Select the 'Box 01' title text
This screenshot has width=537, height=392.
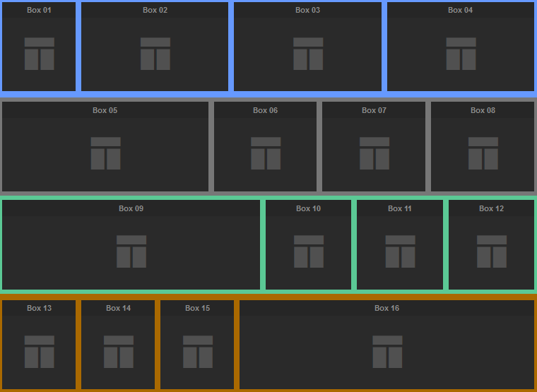(x=39, y=11)
